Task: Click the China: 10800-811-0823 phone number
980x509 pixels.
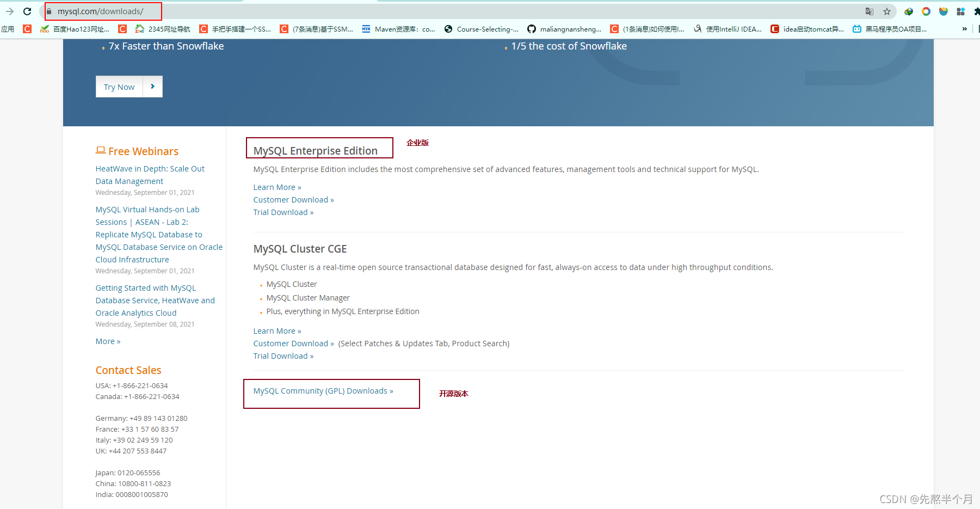Action: 133,483
